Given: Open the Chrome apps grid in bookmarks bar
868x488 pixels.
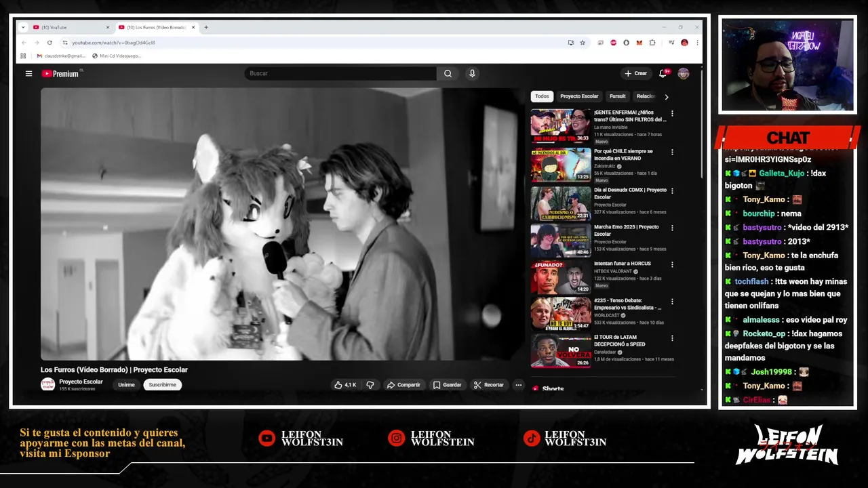Looking at the screenshot, I should pos(23,56).
